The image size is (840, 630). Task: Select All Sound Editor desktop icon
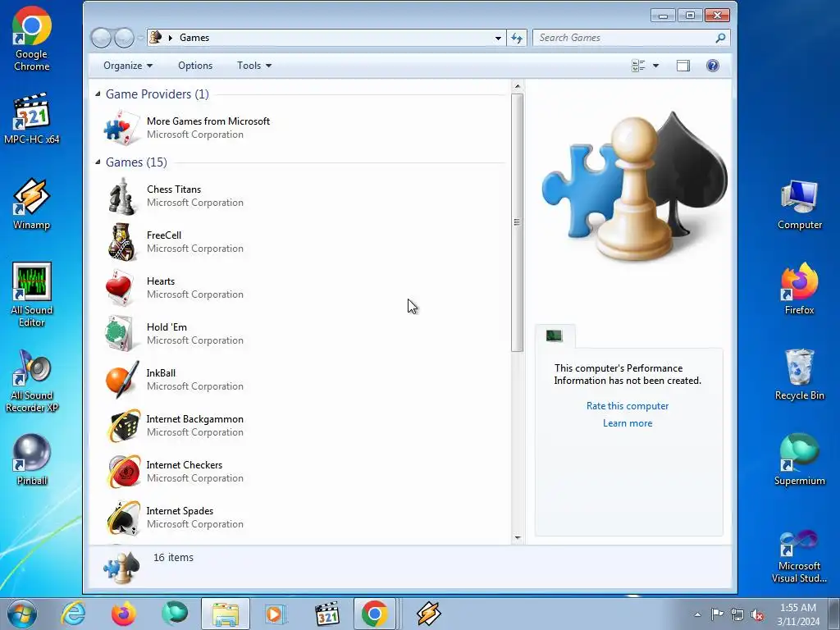pos(32,294)
